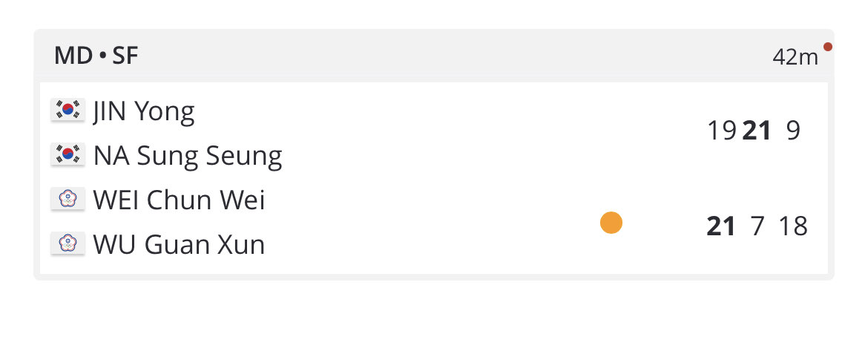
Task: Click South Korea flag beside NA Sung Seung
Action: (x=68, y=154)
